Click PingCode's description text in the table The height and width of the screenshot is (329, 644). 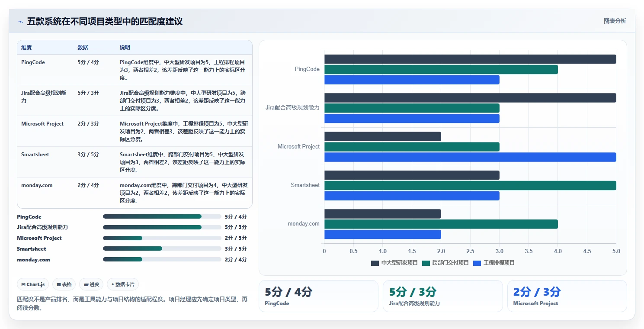[x=183, y=70]
